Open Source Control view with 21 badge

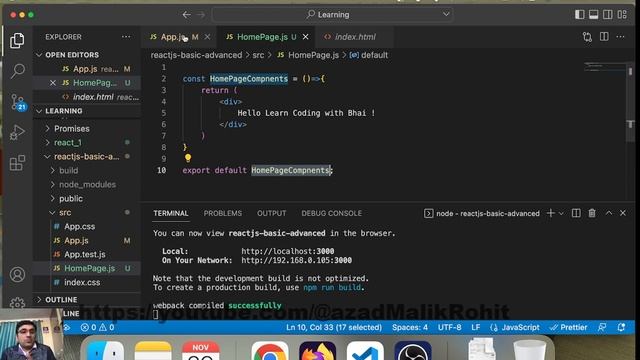18,102
